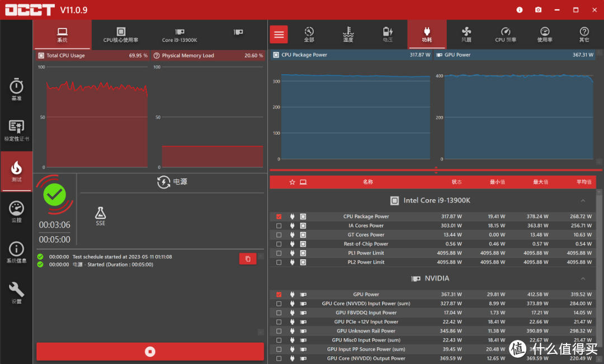The width and height of the screenshot is (604, 364).
Task: Check the PL2 Power Limit checkbox
Action: [x=279, y=262]
